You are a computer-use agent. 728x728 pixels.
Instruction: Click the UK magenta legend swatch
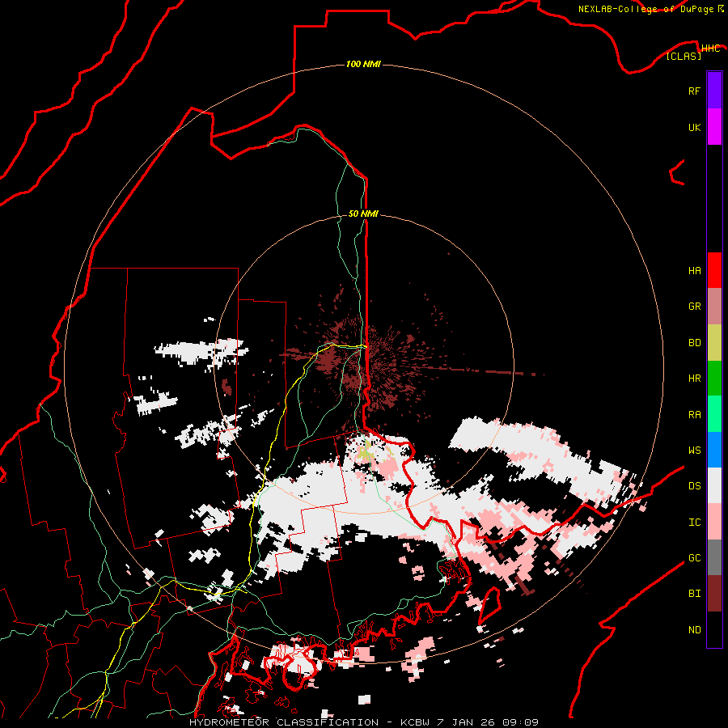(714, 127)
